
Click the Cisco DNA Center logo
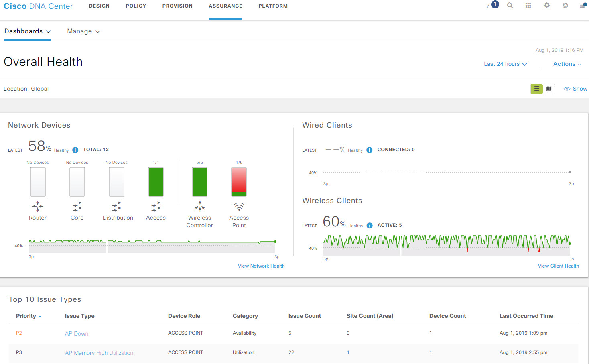click(38, 6)
